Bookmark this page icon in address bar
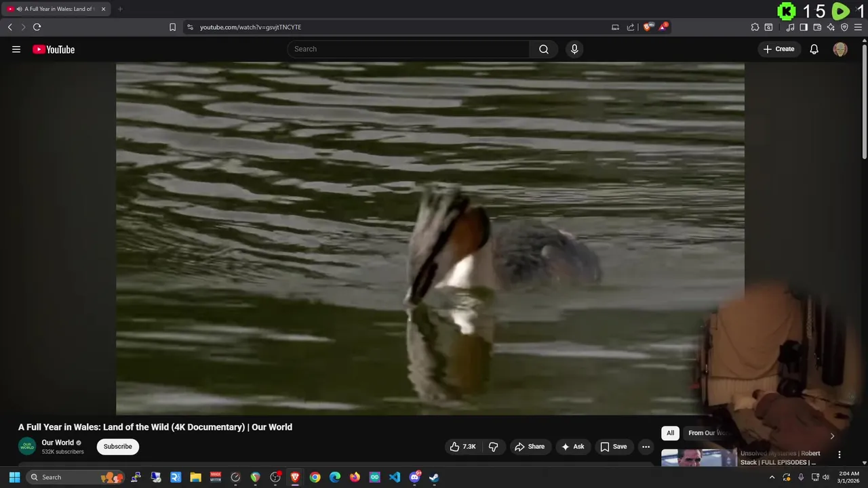 click(x=172, y=27)
